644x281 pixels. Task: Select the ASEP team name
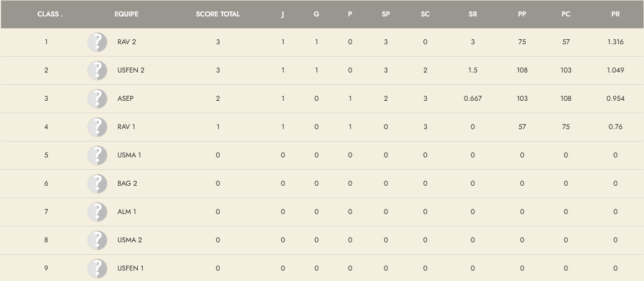tap(125, 99)
